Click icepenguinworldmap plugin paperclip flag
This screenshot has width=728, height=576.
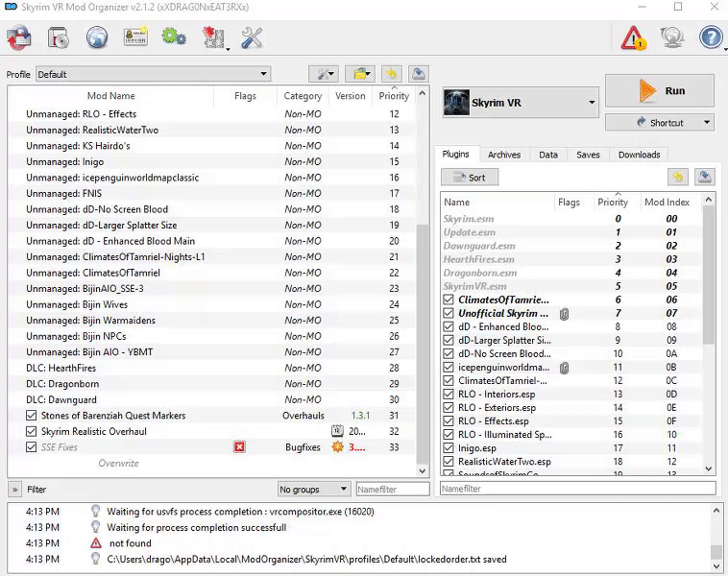tap(564, 368)
